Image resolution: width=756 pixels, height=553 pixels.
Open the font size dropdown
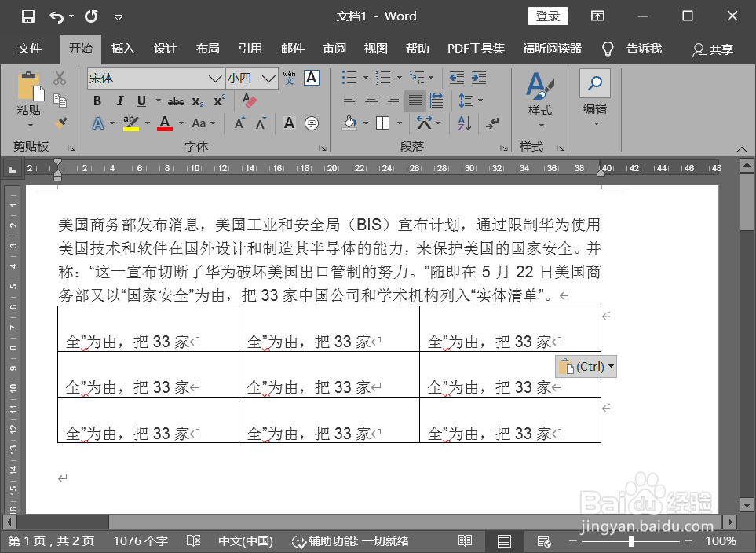[268, 79]
